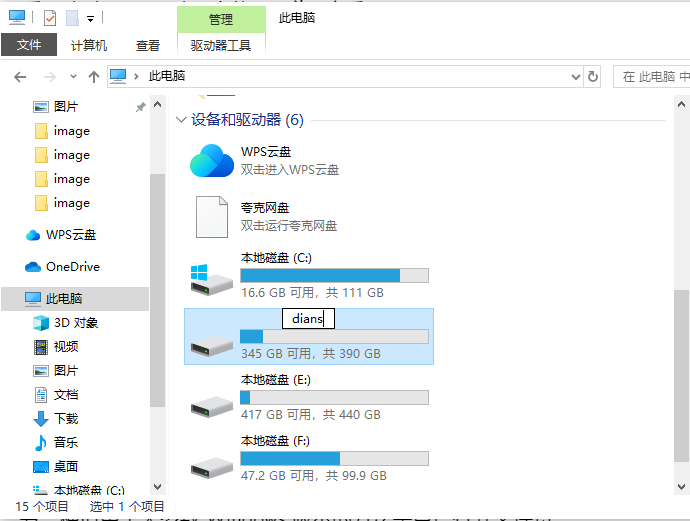
Task: Open the recent locations dropdown arrow
Action: pos(73,77)
